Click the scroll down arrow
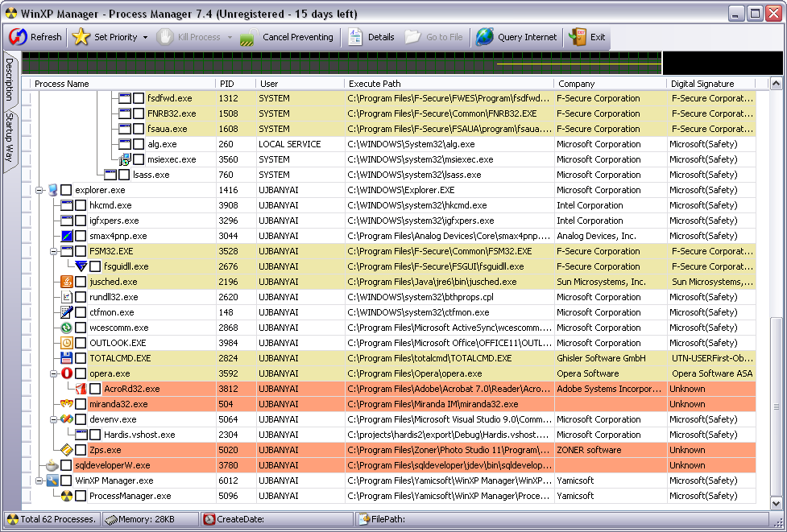 [776, 503]
